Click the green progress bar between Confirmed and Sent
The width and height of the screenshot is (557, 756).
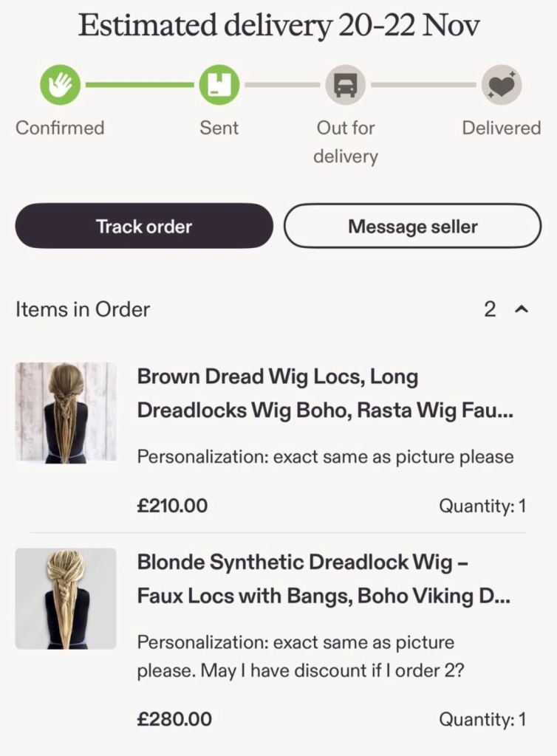click(x=140, y=85)
